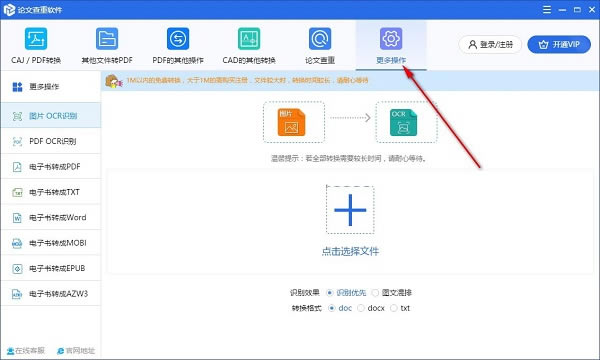Open the CAJ / PDF转换 icon
600x360 pixels.
click(x=36, y=39)
